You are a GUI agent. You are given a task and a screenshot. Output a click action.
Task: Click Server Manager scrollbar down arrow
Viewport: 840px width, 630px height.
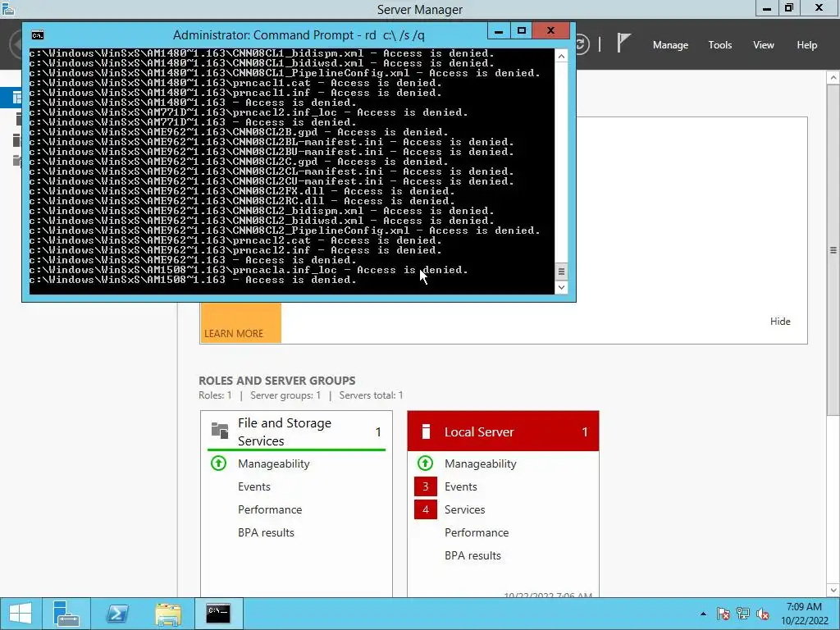pos(833,591)
